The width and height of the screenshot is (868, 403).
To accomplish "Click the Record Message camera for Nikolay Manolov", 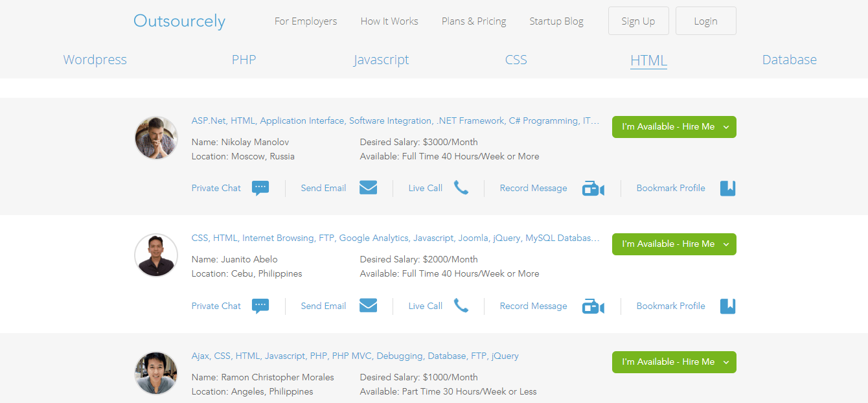I will click(593, 187).
